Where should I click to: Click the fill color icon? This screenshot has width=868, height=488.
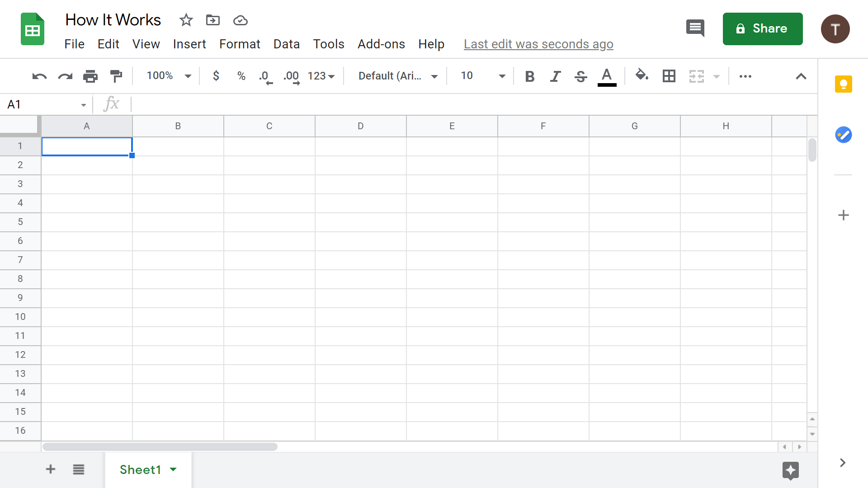click(x=642, y=76)
